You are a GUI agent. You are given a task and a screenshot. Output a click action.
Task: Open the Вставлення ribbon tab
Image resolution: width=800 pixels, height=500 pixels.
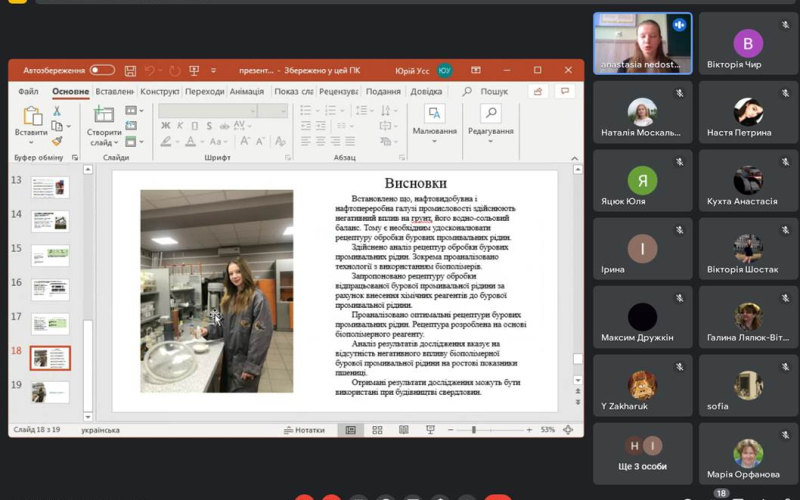point(115,91)
